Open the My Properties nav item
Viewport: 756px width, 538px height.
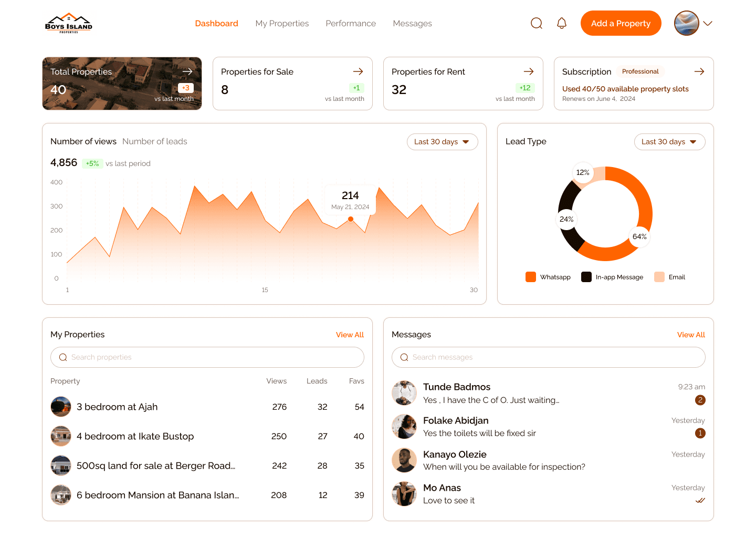pyautogui.click(x=282, y=23)
